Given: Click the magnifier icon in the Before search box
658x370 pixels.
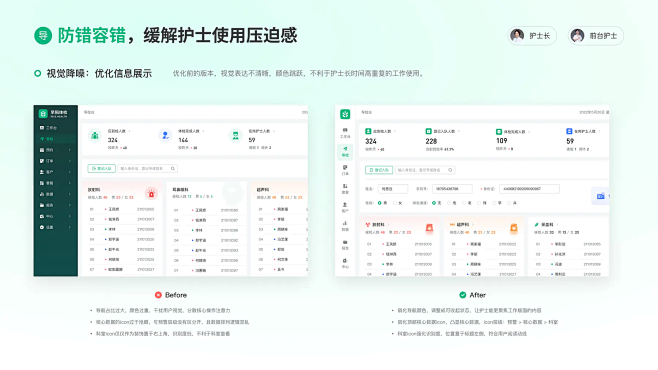Looking at the screenshot, I should click(x=172, y=169).
